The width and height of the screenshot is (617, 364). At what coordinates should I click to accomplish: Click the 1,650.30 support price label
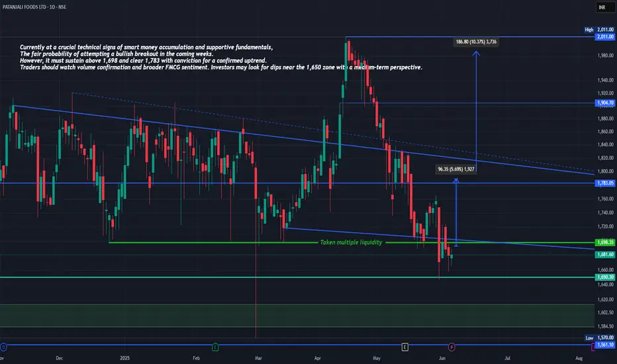tap(605, 277)
